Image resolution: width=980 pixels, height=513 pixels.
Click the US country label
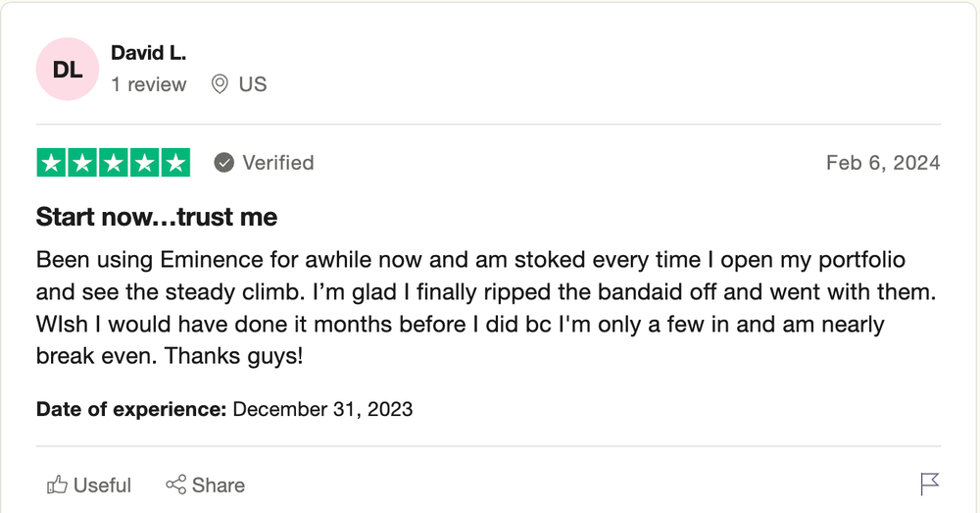coord(253,84)
